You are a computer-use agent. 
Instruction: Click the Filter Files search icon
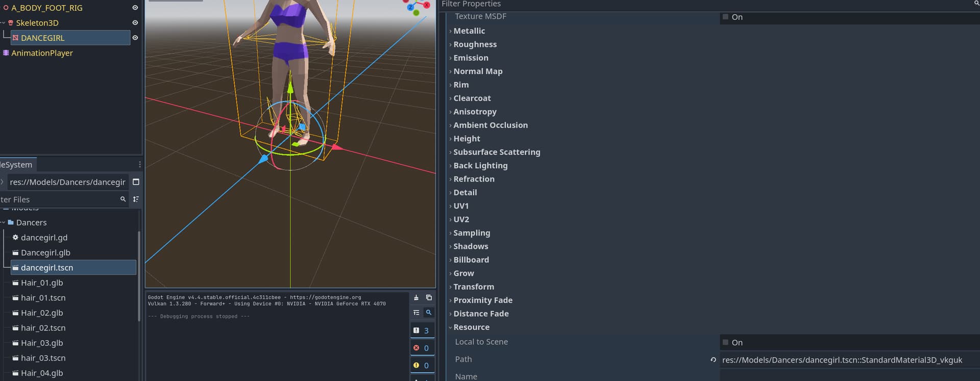click(123, 199)
